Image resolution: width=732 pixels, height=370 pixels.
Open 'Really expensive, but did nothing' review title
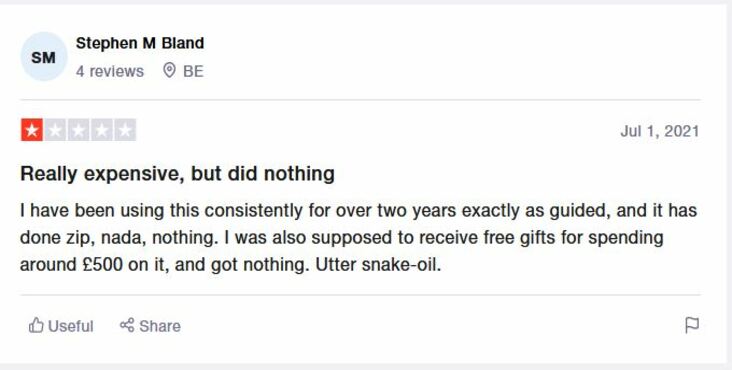pyautogui.click(x=177, y=174)
